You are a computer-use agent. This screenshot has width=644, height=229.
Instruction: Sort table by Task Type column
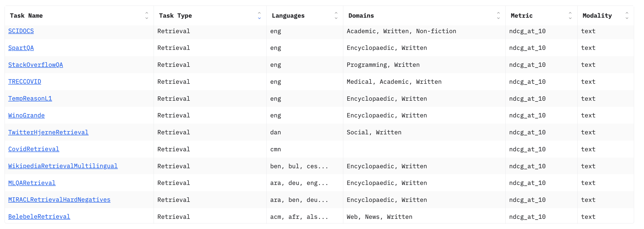pyautogui.click(x=259, y=15)
